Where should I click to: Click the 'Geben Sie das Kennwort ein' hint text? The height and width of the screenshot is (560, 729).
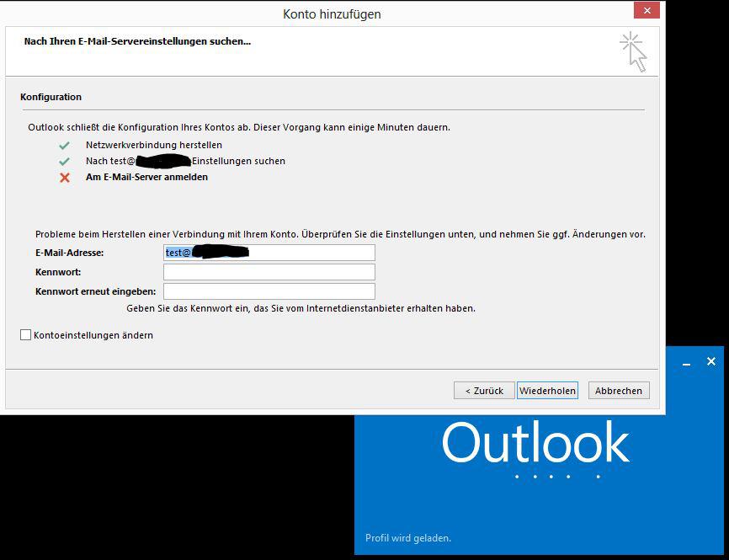tap(301, 308)
